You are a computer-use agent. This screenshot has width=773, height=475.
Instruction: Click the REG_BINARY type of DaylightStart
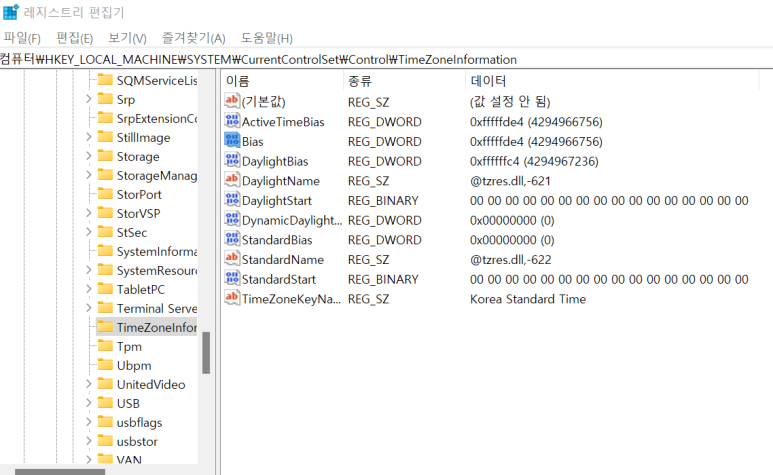(383, 201)
